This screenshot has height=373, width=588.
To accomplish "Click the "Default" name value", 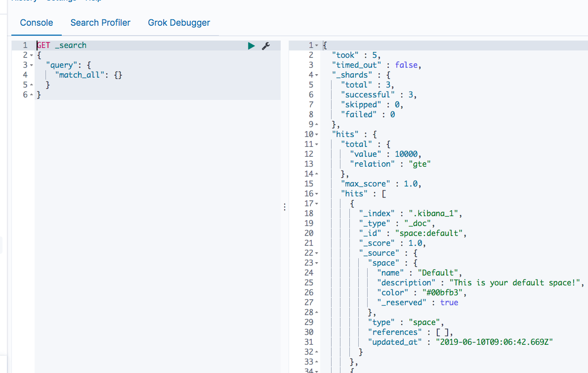I will [x=438, y=273].
